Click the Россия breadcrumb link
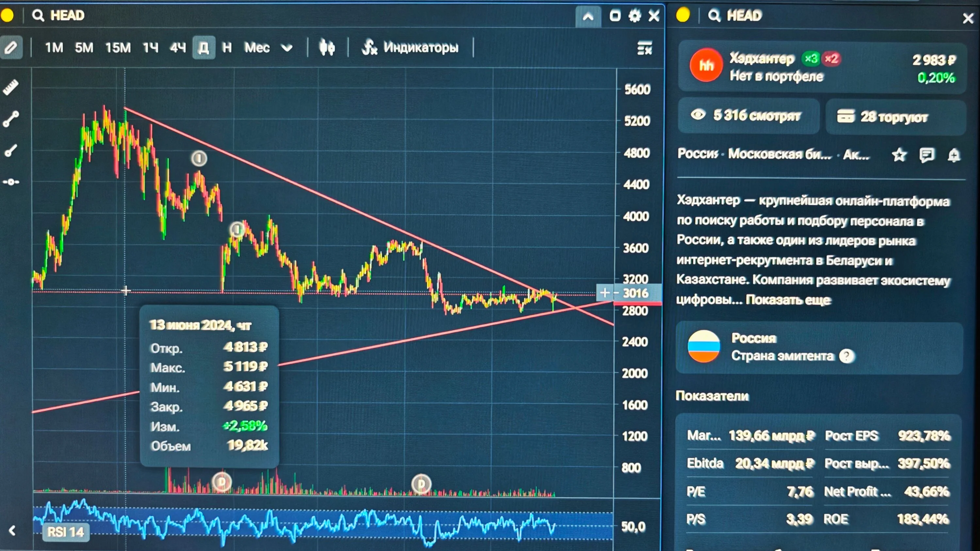980x551 pixels. pyautogui.click(x=698, y=154)
